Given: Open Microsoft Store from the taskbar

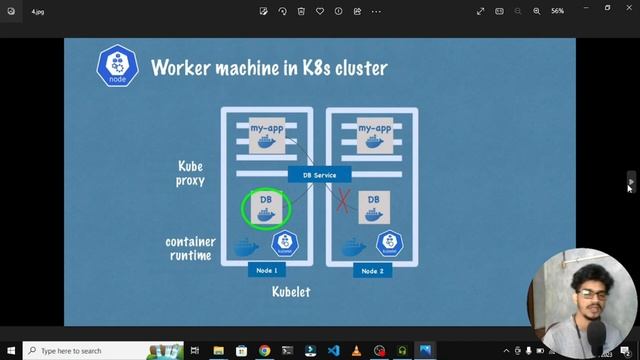Looking at the screenshot, I should coord(241,351).
